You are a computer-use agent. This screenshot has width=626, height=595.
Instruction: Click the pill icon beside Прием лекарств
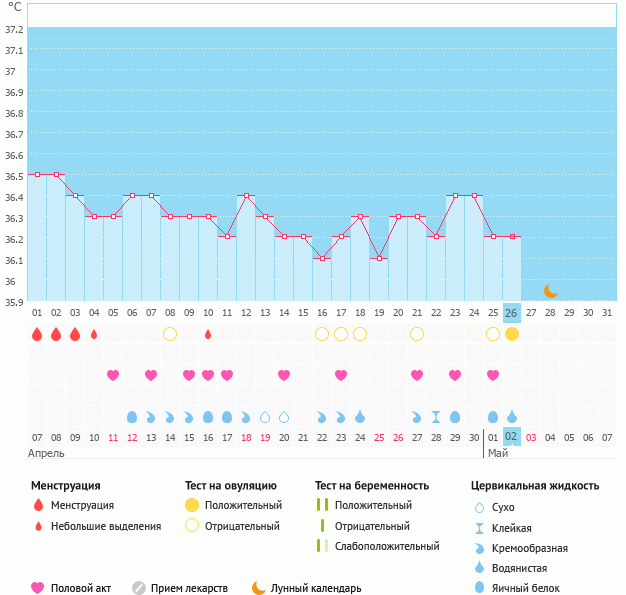click(x=139, y=588)
